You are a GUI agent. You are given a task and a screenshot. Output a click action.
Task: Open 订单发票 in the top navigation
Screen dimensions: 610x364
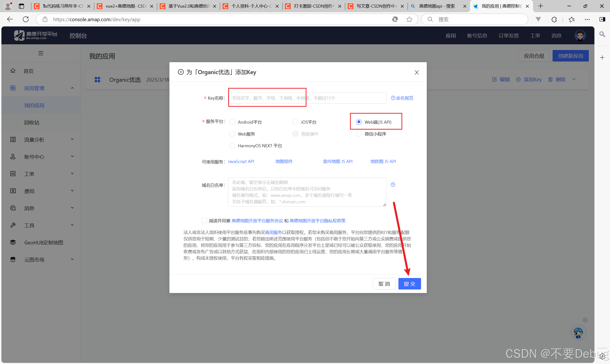pos(508,36)
